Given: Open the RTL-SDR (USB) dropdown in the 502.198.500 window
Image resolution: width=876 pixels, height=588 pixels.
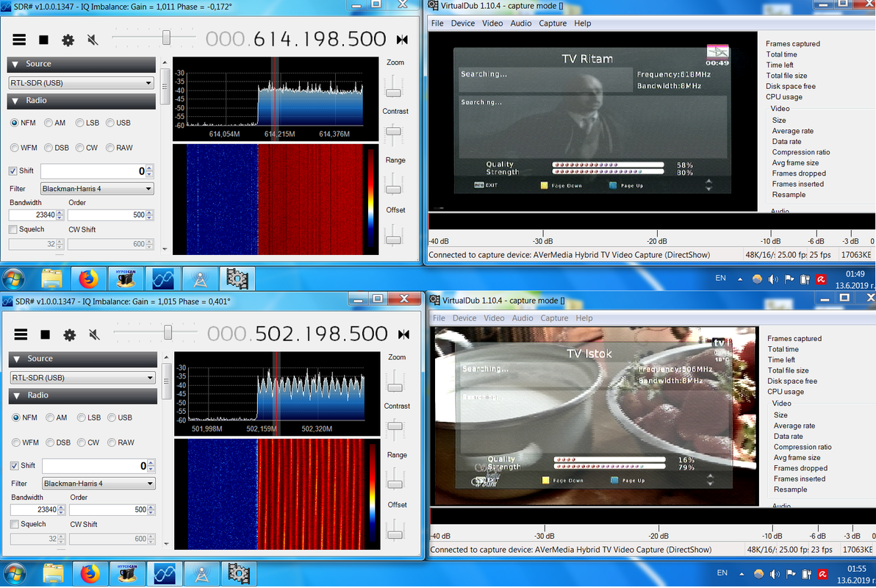Looking at the screenshot, I should 83,377.
